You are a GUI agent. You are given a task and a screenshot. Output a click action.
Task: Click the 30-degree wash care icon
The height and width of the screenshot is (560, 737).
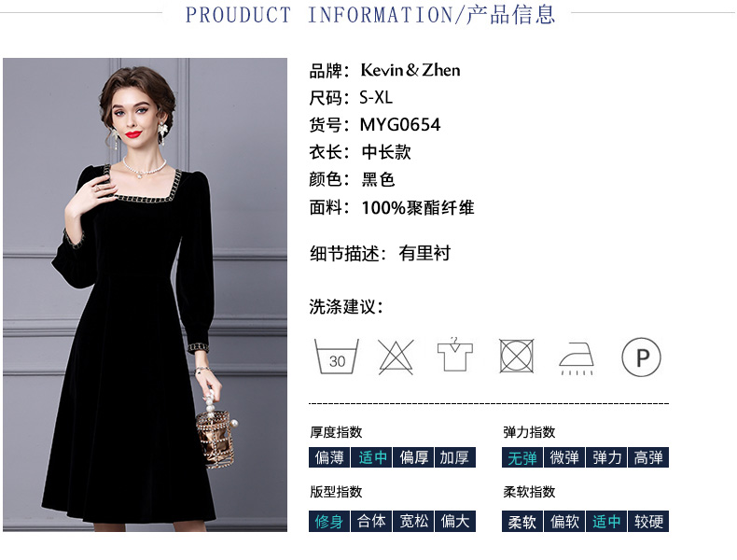tap(336, 357)
